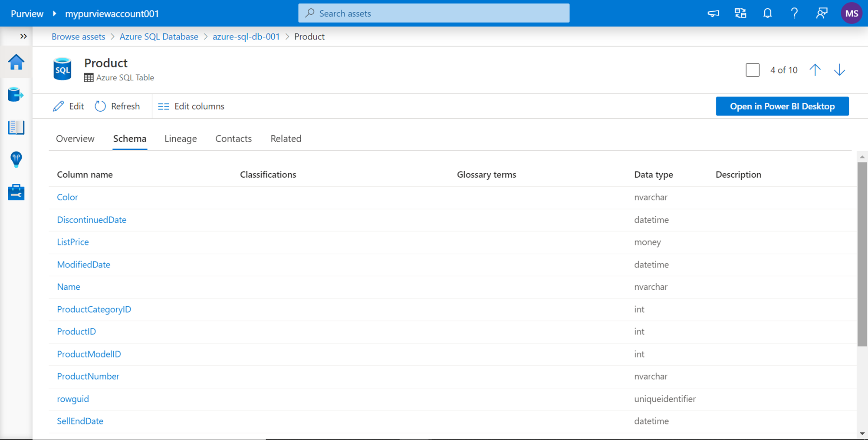This screenshot has width=868, height=440.
Task: Open the ProductNumber column link
Action: pos(88,376)
